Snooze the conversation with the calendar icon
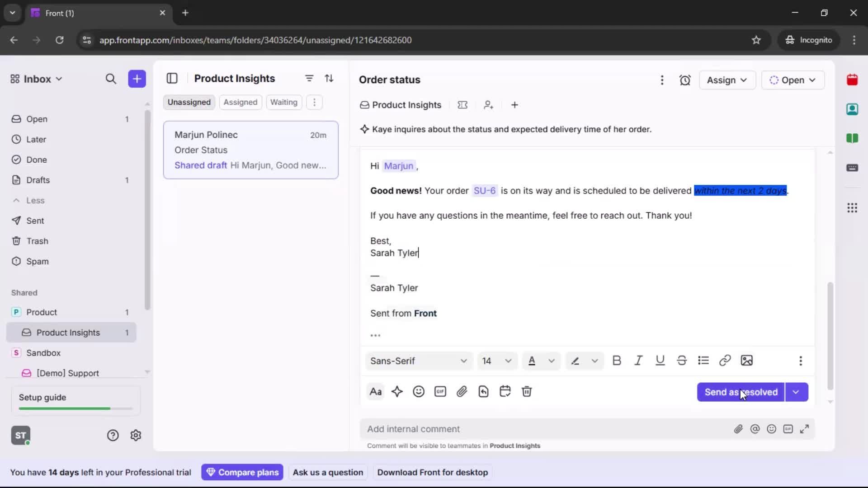 click(505, 391)
